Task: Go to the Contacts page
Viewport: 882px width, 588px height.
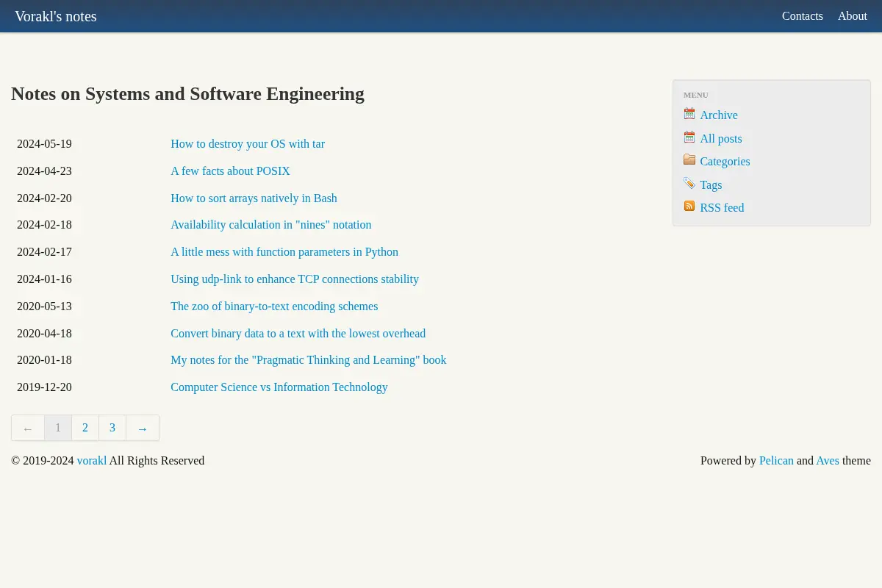Action: tap(803, 16)
